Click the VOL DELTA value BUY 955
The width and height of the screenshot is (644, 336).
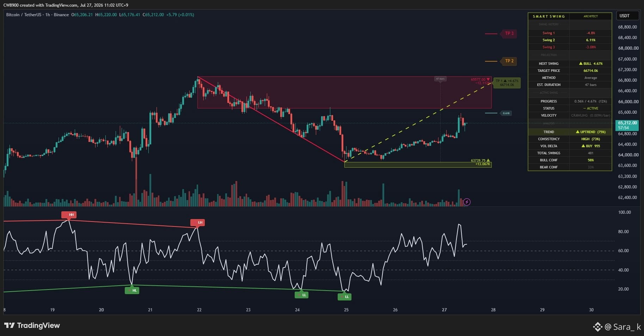point(591,146)
